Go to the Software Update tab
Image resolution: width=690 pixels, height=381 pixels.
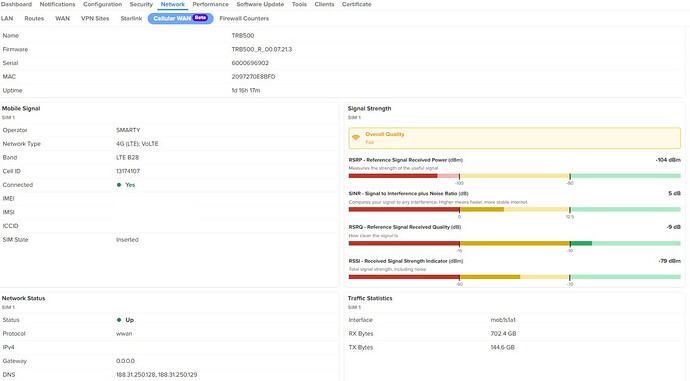(260, 4)
